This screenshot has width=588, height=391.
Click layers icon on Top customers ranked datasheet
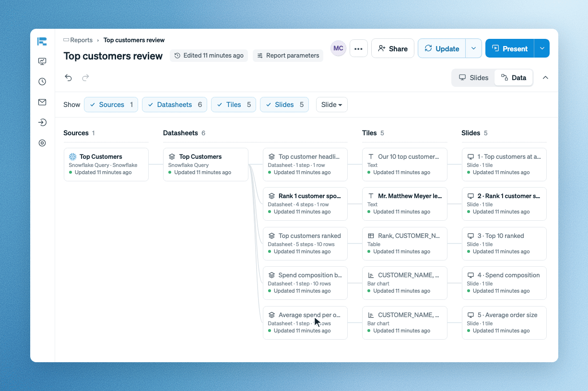tap(271, 236)
